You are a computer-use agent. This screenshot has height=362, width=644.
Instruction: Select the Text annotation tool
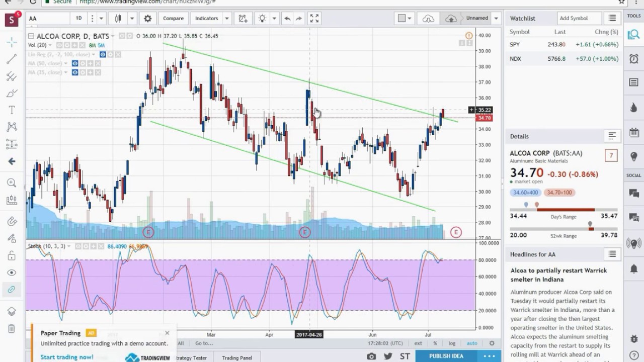point(11,110)
